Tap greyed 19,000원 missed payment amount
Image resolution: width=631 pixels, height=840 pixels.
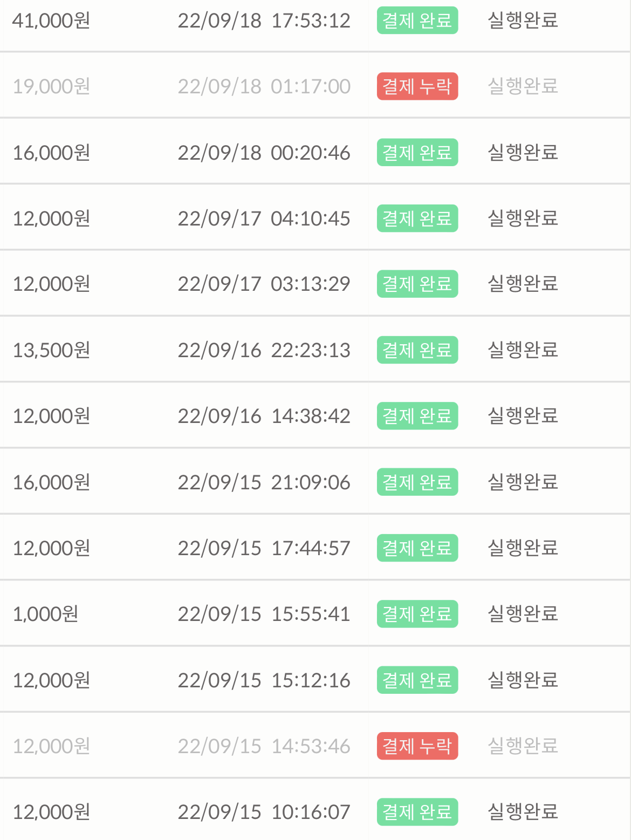tap(51, 86)
